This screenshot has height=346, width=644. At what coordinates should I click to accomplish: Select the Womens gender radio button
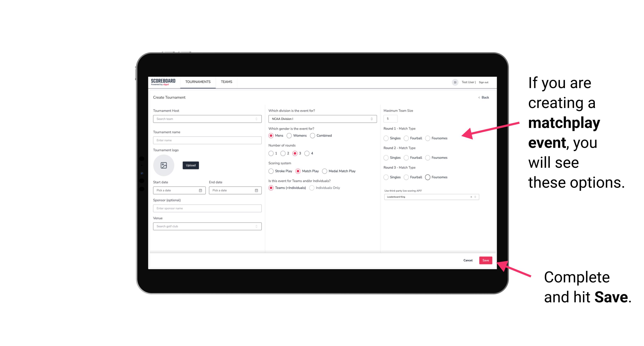click(x=290, y=135)
